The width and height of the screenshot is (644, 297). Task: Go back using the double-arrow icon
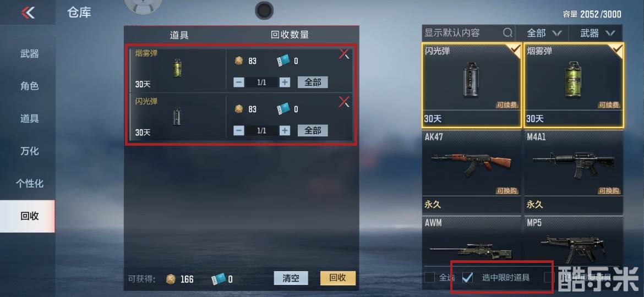tap(28, 13)
